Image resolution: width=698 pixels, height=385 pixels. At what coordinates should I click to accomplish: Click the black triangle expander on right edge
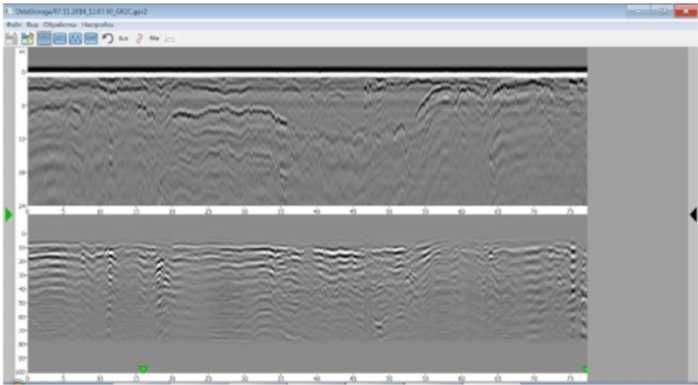693,215
